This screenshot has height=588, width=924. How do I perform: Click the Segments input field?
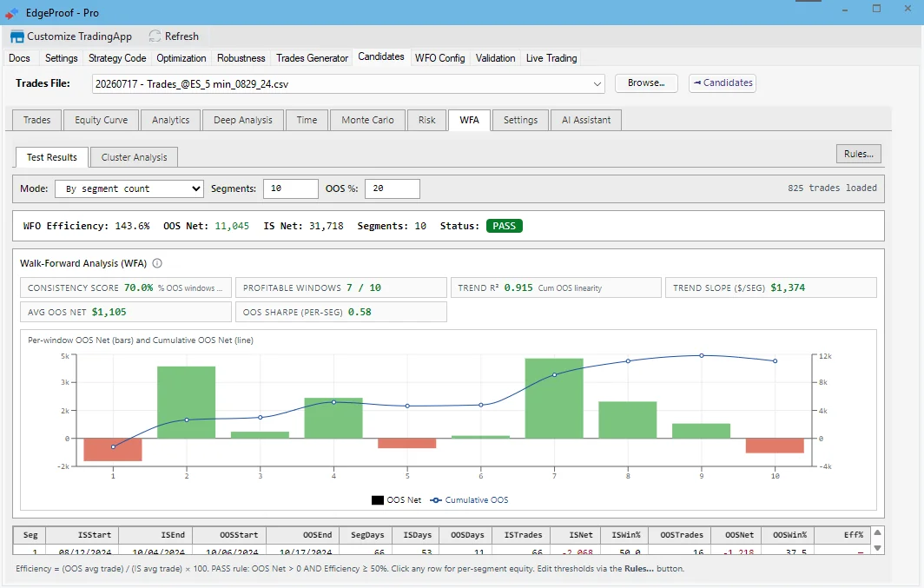(x=291, y=188)
